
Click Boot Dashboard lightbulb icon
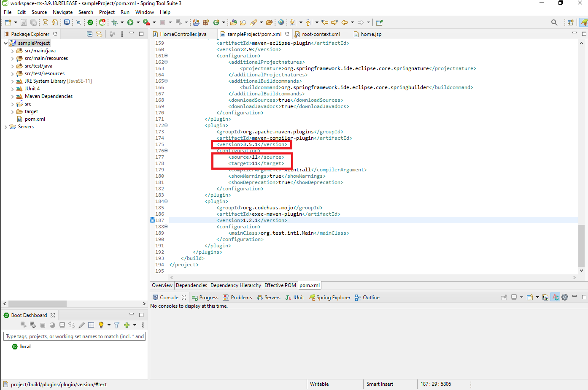click(x=101, y=325)
